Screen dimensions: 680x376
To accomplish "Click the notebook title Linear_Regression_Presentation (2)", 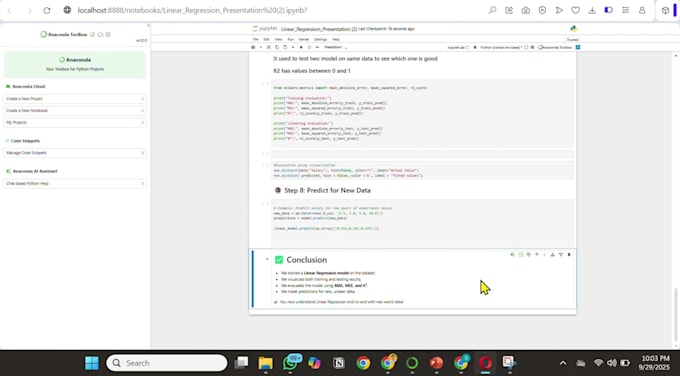I will (319, 29).
